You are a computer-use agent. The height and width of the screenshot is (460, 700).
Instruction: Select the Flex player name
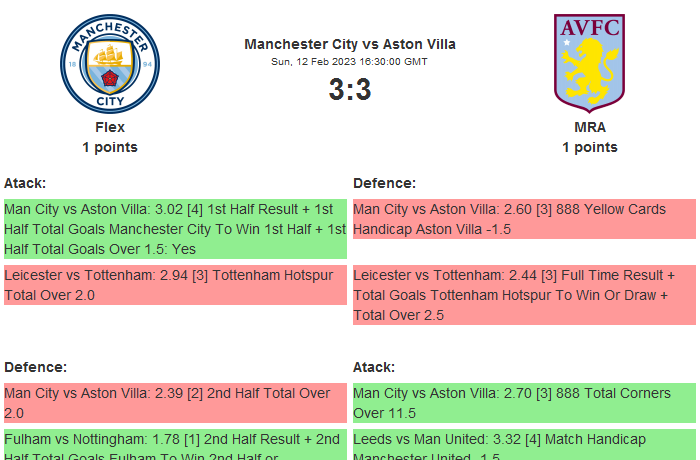pyautogui.click(x=110, y=127)
